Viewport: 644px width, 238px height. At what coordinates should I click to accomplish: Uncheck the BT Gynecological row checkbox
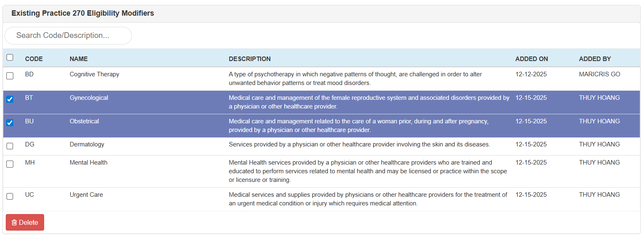click(10, 99)
